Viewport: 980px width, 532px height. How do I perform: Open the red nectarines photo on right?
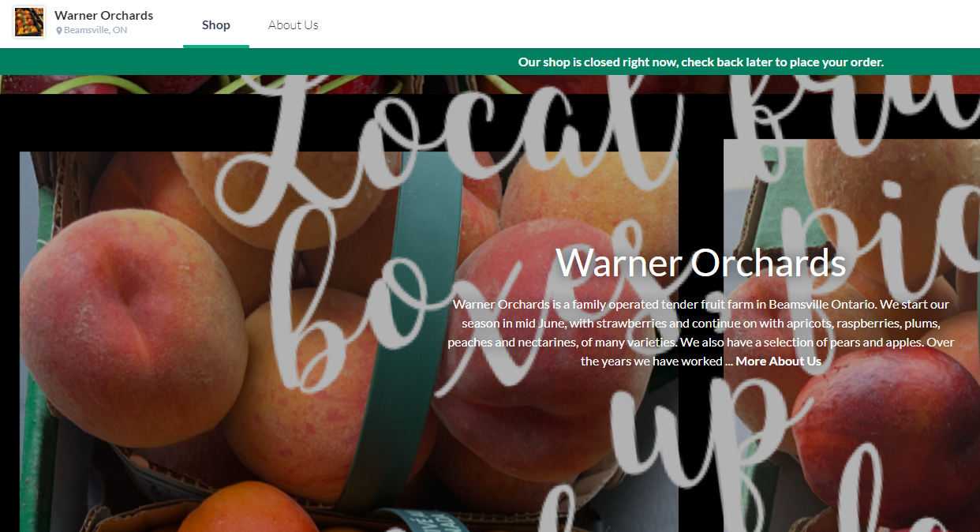point(852,335)
